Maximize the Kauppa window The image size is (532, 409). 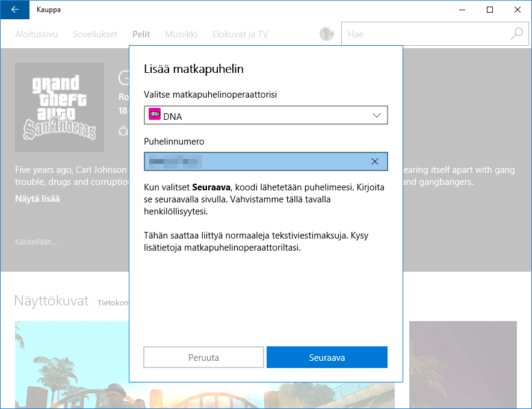click(490, 10)
